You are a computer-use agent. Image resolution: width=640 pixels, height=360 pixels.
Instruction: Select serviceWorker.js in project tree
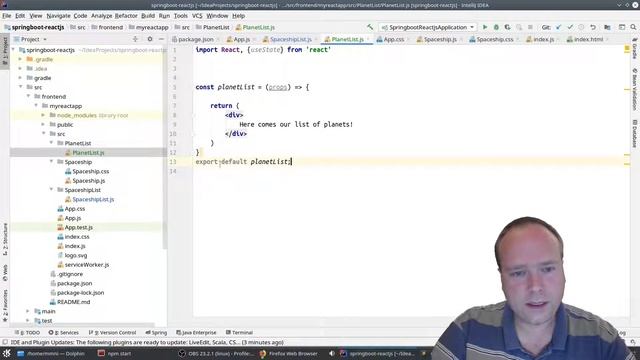click(x=87, y=264)
